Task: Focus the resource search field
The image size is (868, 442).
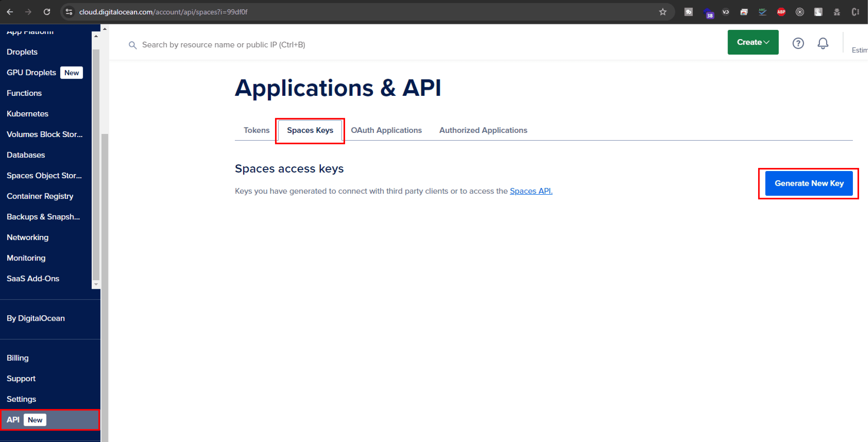Action: (223, 45)
